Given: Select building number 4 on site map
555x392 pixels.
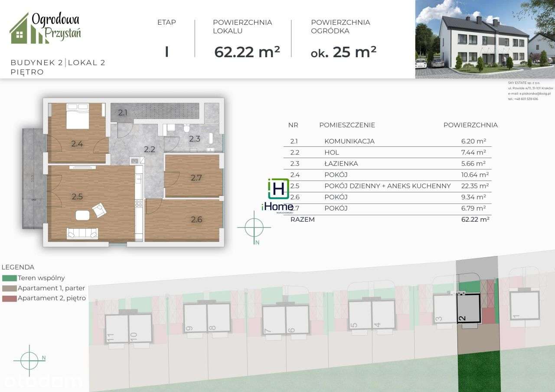Looking at the screenshot, I should [x=384, y=315].
